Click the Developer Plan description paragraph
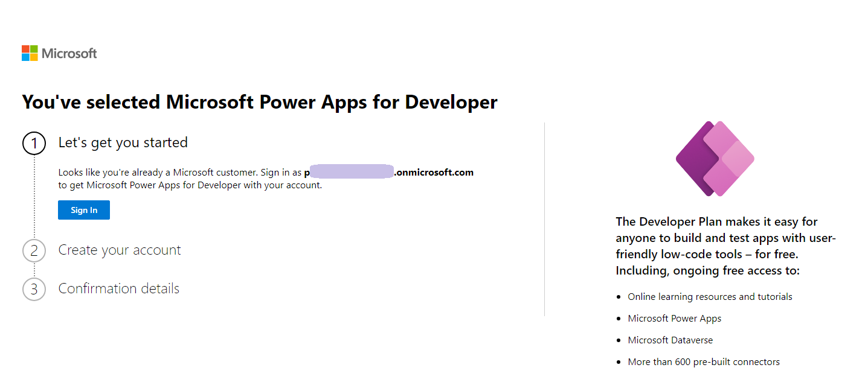Image resolution: width=868 pixels, height=391 pixels. click(725, 246)
